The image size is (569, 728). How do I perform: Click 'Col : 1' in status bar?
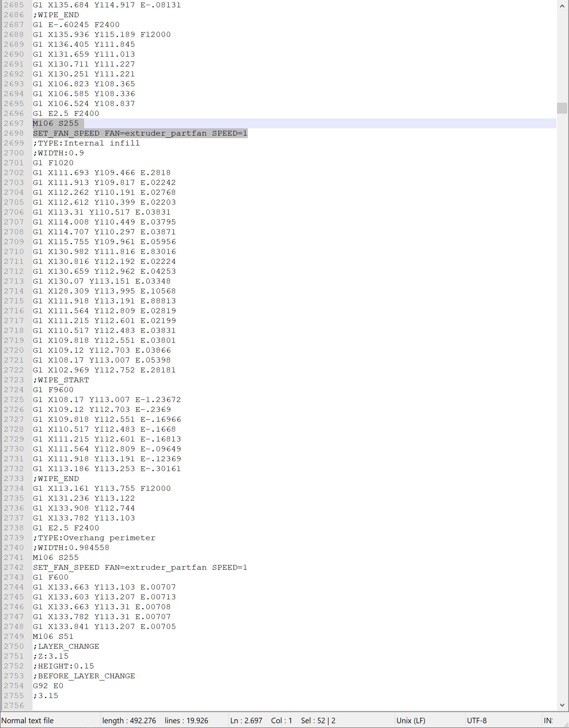pyautogui.click(x=281, y=720)
